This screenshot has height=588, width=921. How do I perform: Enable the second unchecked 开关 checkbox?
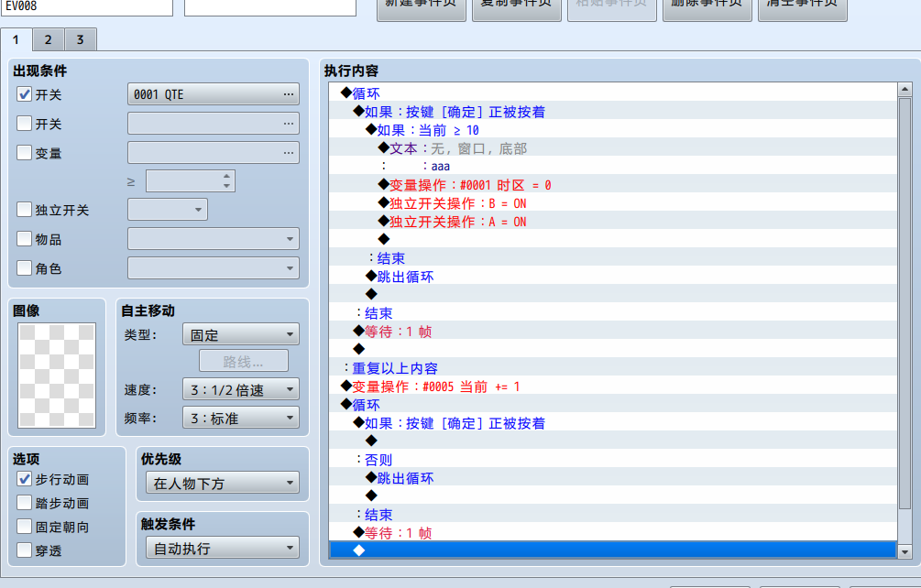(x=24, y=124)
